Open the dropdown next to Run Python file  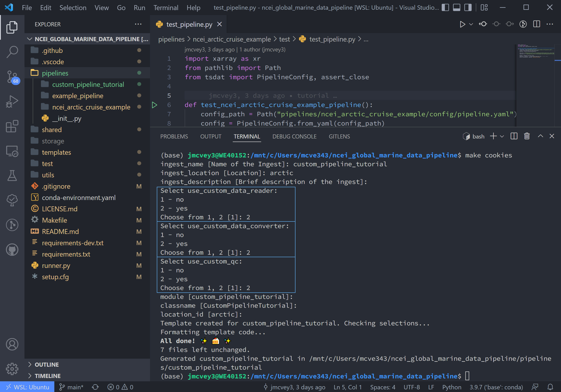tap(471, 24)
